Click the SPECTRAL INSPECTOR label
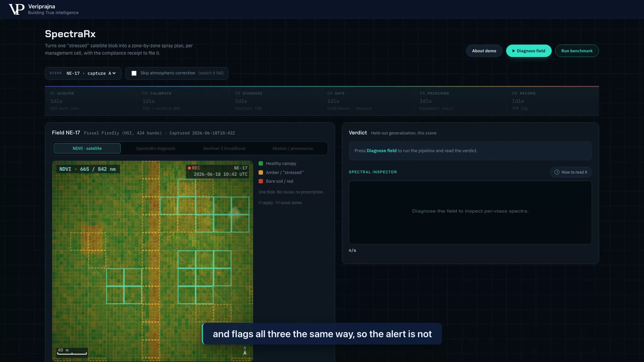644x362 pixels. 373,172
